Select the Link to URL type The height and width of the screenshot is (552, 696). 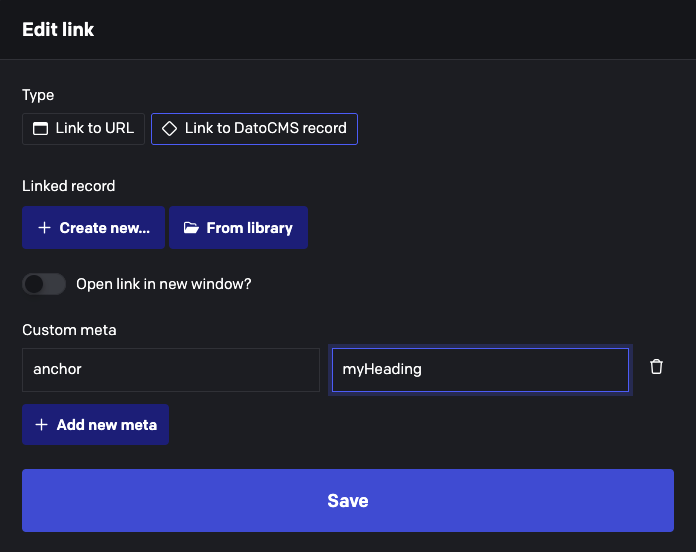click(83, 129)
